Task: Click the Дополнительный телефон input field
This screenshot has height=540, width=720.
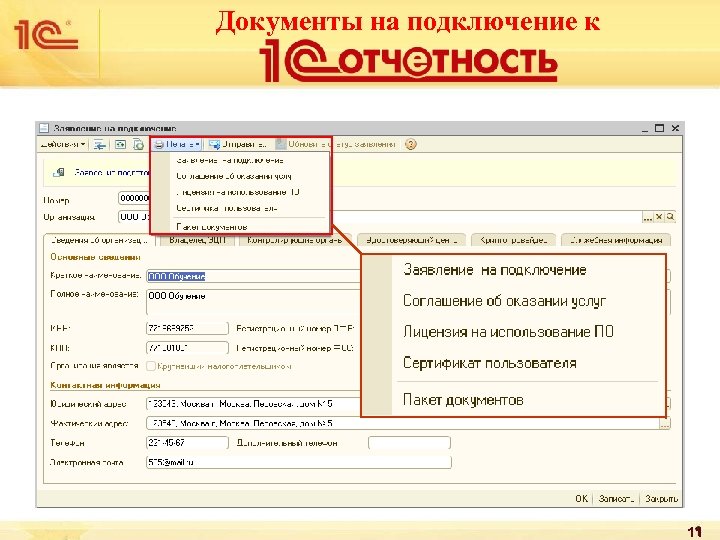Action: tap(409, 443)
